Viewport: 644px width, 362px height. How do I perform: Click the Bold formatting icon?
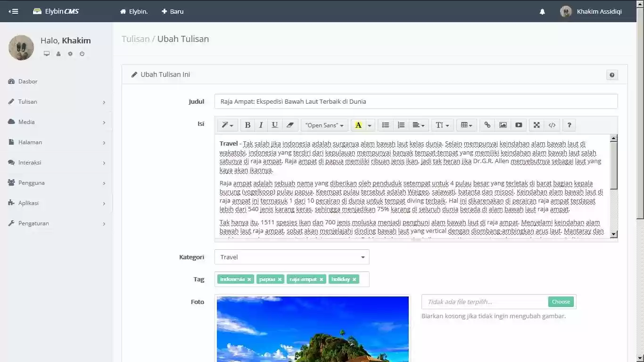pos(248,125)
